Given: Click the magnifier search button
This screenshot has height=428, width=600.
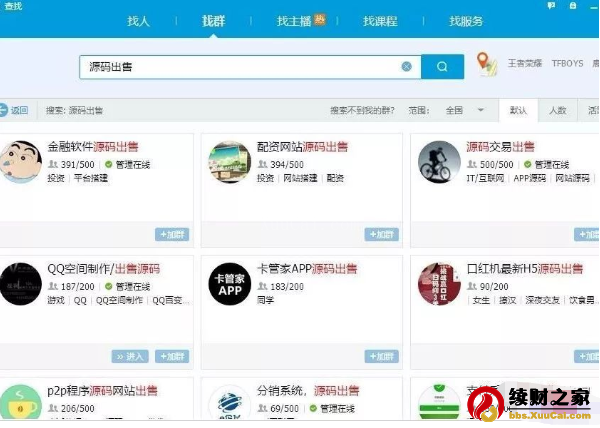Looking at the screenshot, I should [x=441, y=67].
